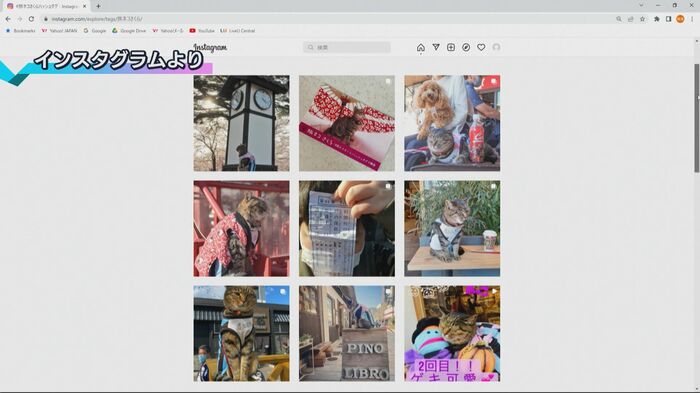Share this page via share icon
The width and height of the screenshot is (700, 393).
[x=630, y=19]
